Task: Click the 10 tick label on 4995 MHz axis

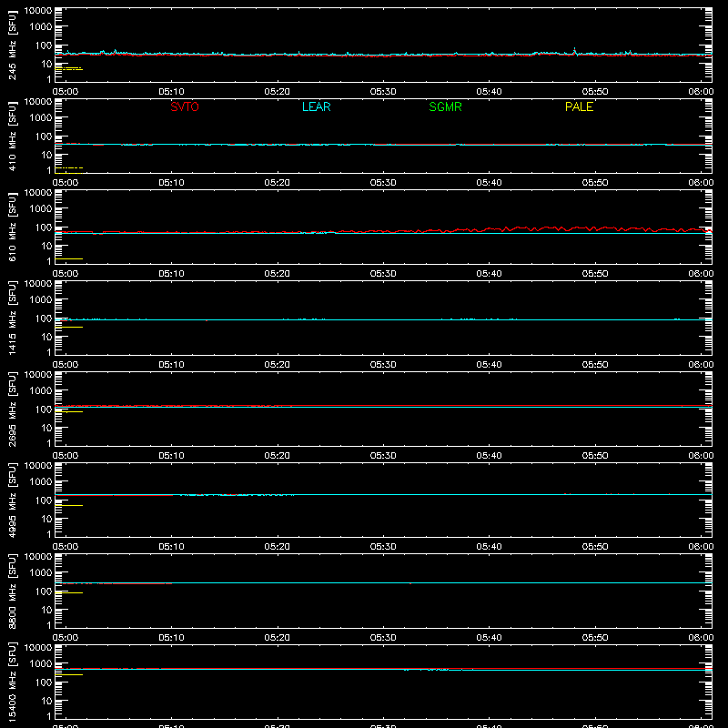Action: point(46,519)
